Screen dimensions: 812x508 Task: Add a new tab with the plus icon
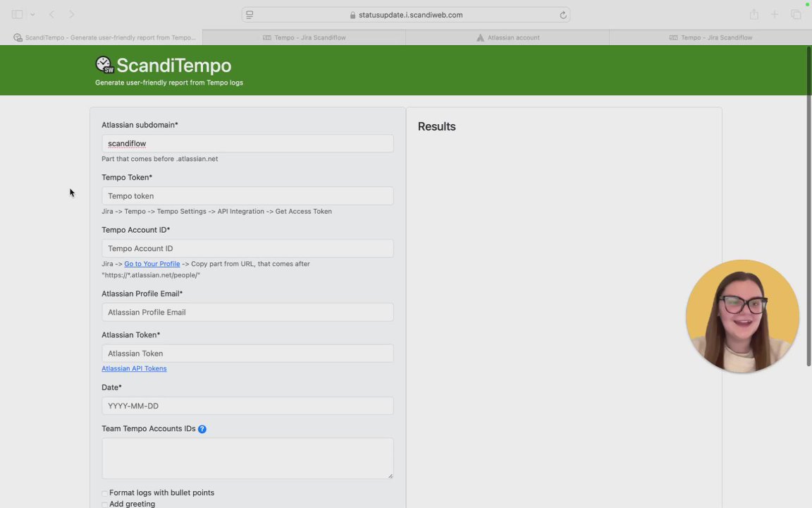pyautogui.click(x=774, y=15)
